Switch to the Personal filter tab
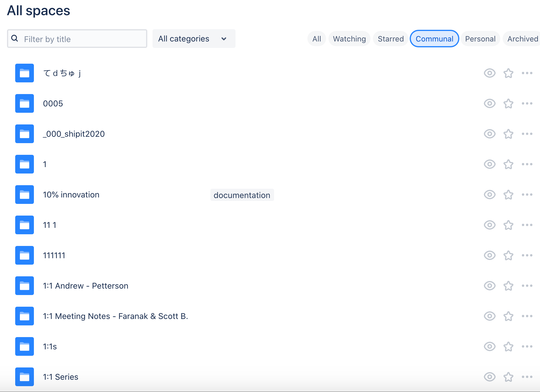 [x=480, y=39]
